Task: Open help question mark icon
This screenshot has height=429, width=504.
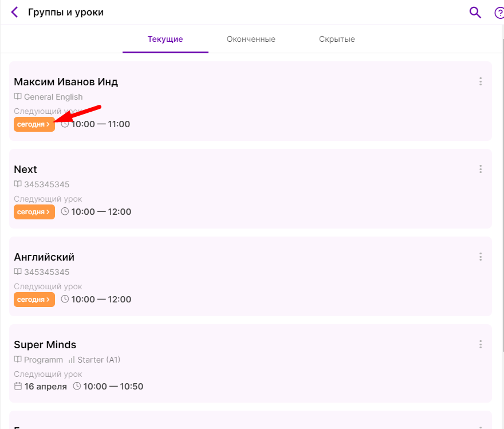Action: point(499,13)
